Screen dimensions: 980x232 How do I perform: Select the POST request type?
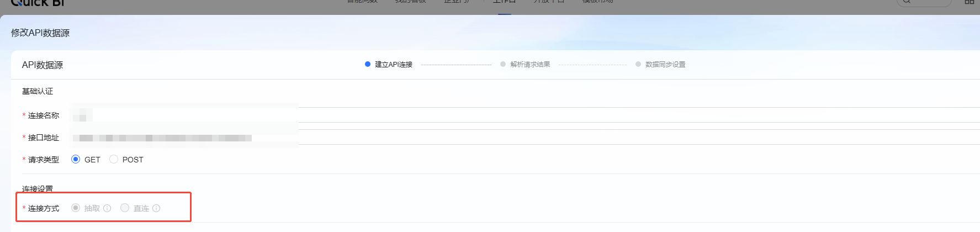pyautogui.click(x=114, y=159)
